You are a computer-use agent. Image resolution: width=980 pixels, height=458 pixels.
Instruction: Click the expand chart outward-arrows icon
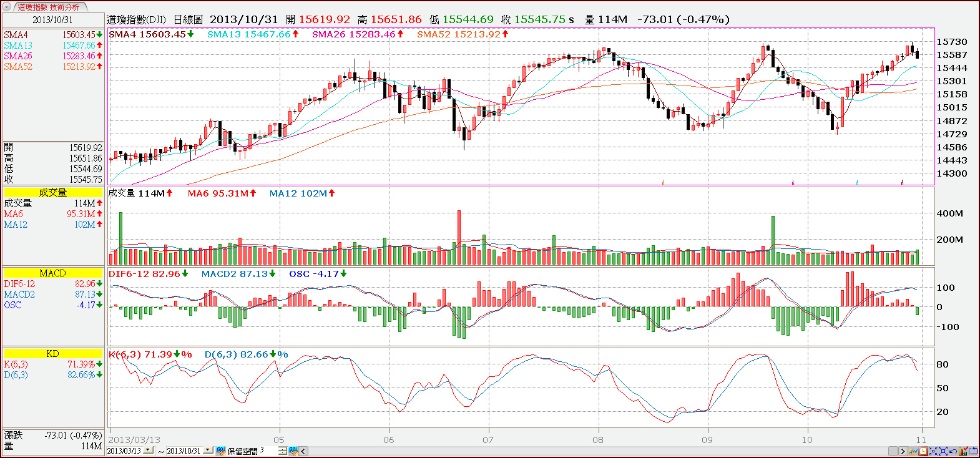pyautogui.click(x=943, y=451)
